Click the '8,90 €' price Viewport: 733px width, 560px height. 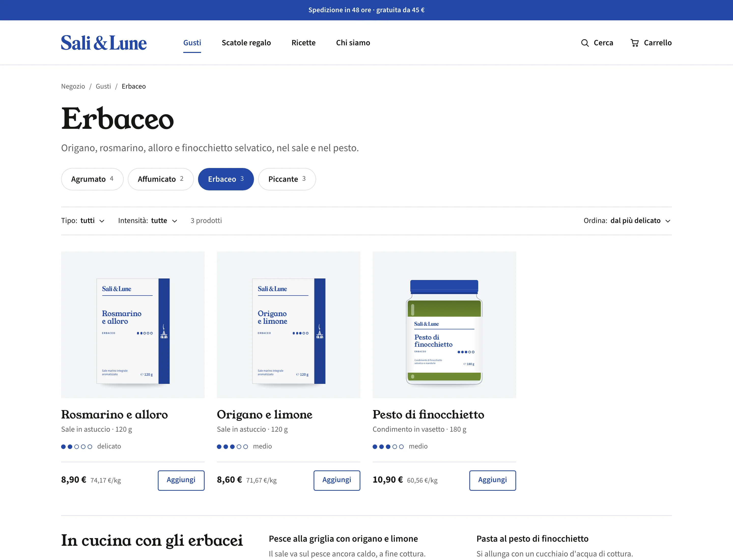click(74, 480)
